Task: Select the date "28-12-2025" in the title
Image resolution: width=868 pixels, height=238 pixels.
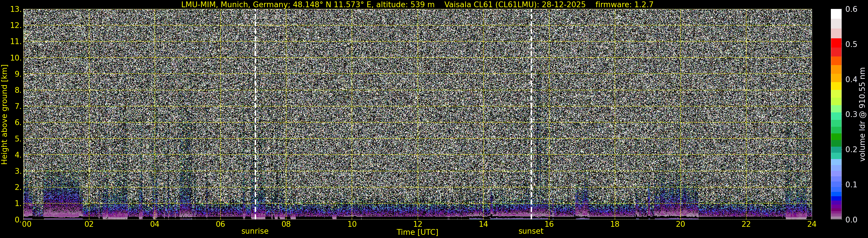Action: [564, 4]
